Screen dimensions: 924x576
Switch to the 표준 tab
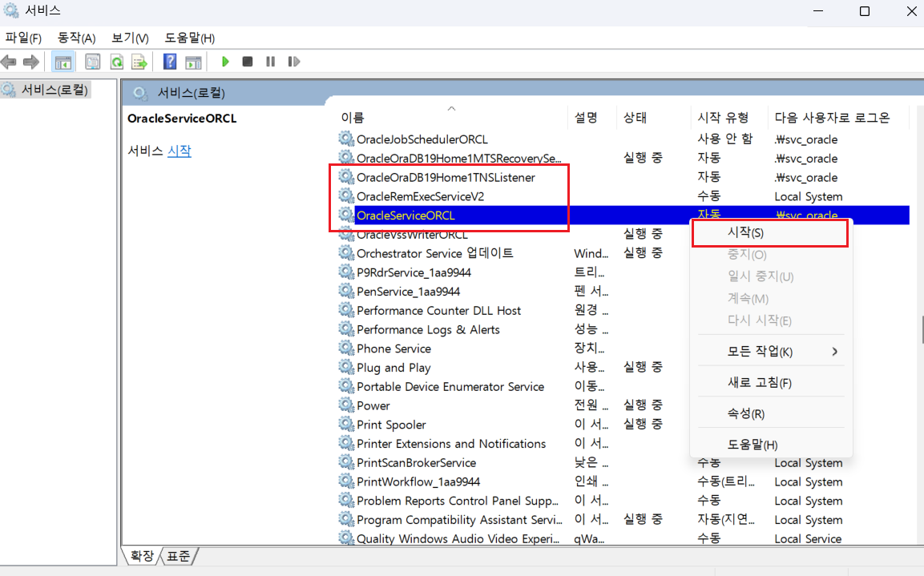(179, 555)
